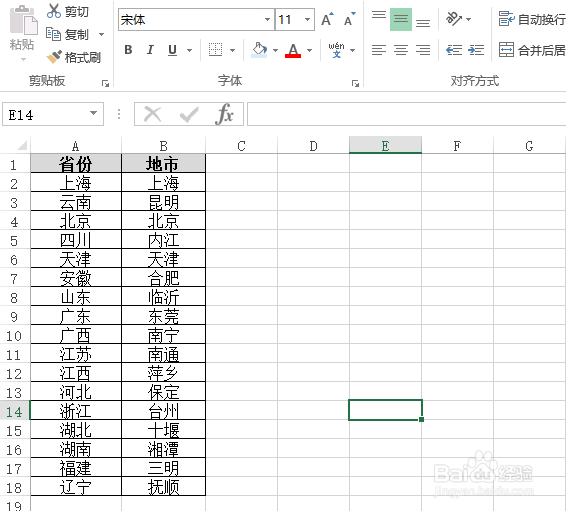
Task: Click the Cut (剪切) scissors icon
Action: coord(54,11)
